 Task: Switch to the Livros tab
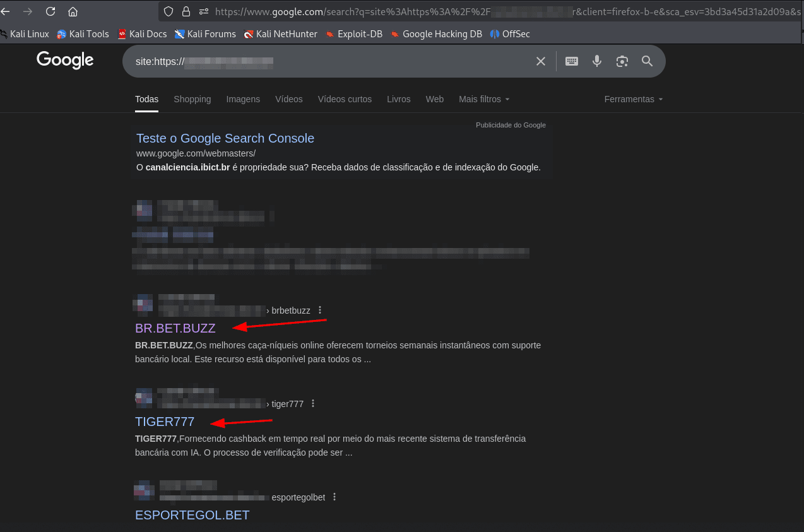click(x=399, y=99)
